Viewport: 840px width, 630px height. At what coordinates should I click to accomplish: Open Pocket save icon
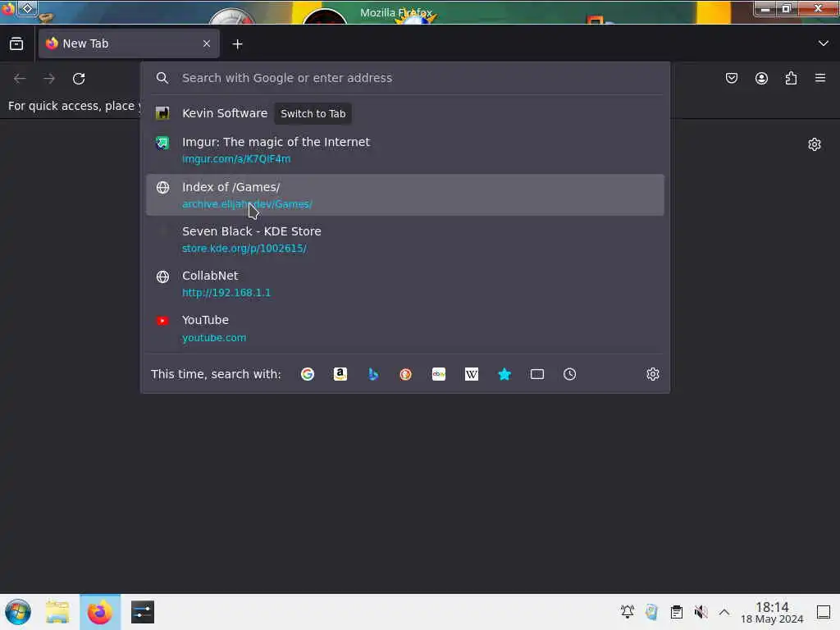pyautogui.click(x=731, y=78)
